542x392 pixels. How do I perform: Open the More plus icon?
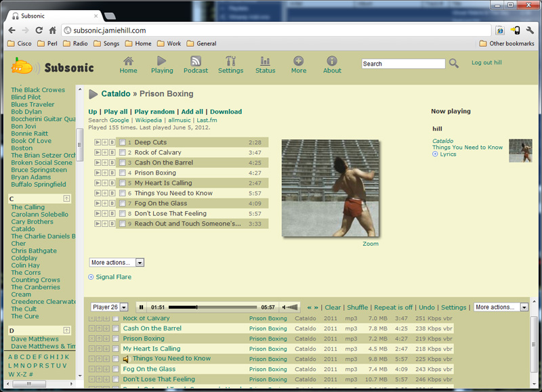click(x=298, y=61)
